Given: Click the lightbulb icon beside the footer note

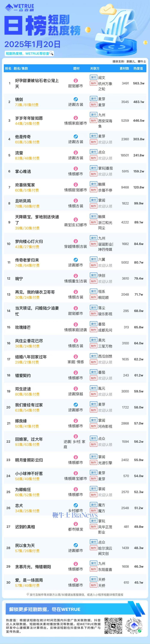Looking at the screenshot, I should tap(28, 594).
